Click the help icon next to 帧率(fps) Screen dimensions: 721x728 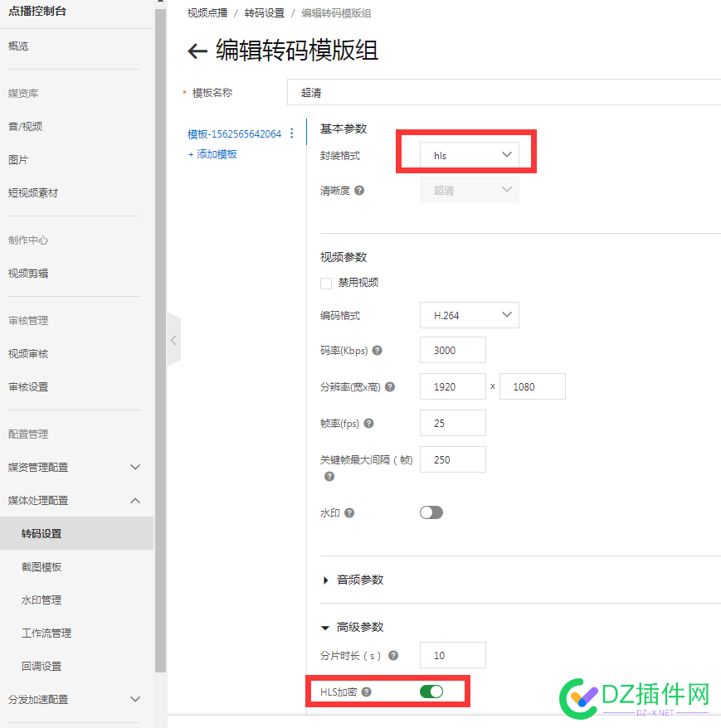(369, 424)
